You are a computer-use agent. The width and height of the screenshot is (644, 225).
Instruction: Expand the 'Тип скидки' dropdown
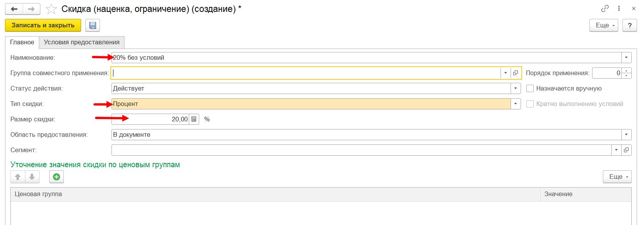click(x=516, y=104)
